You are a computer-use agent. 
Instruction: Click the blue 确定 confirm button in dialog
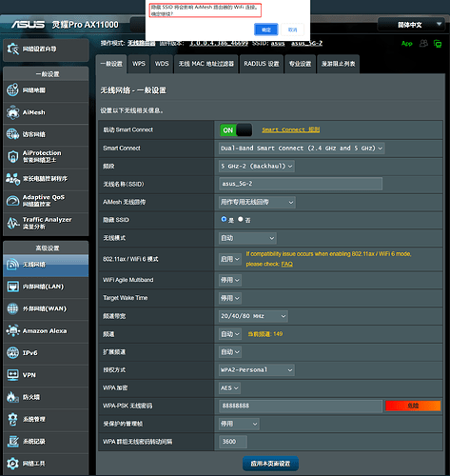click(266, 30)
